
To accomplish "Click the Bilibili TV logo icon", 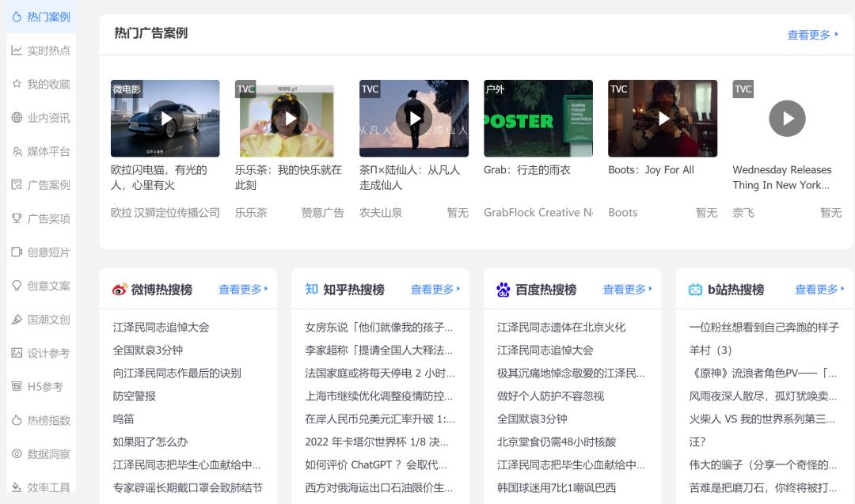I will click(695, 289).
